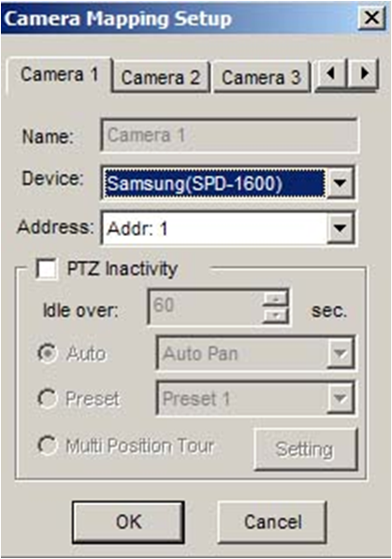Image resolution: width=392 pixels, height=559 pixels.
Task: Click the Name text field
Action: tap(229, 136)
